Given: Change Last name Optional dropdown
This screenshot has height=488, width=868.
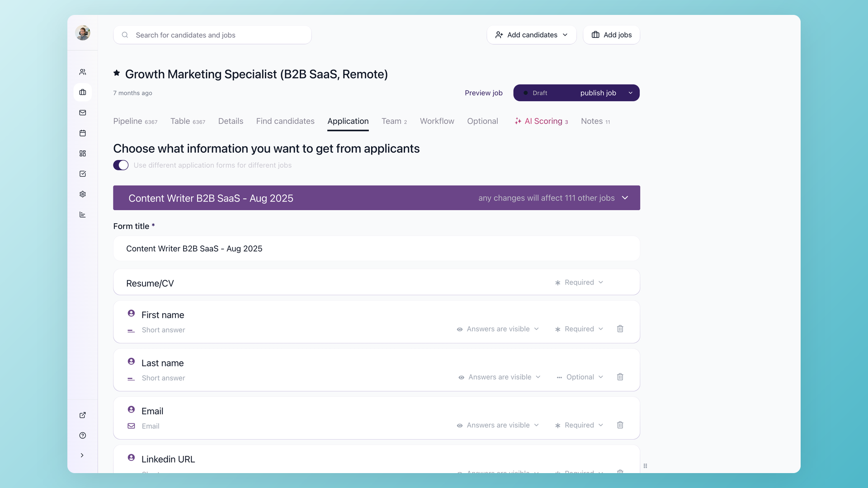Looking at the screenshot, I should coord(580,377).
